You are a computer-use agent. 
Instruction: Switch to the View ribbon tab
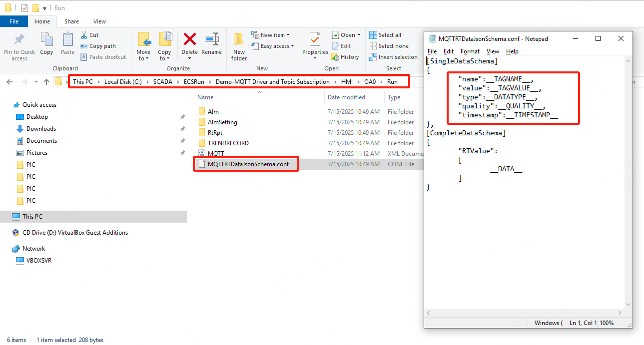(99, 21)
